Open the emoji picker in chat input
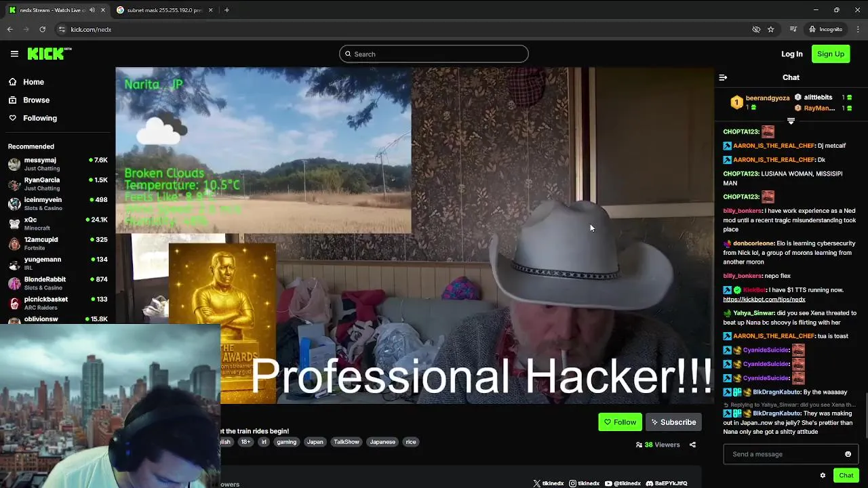Viewport: 868px width, 488px height. [848, 454]
